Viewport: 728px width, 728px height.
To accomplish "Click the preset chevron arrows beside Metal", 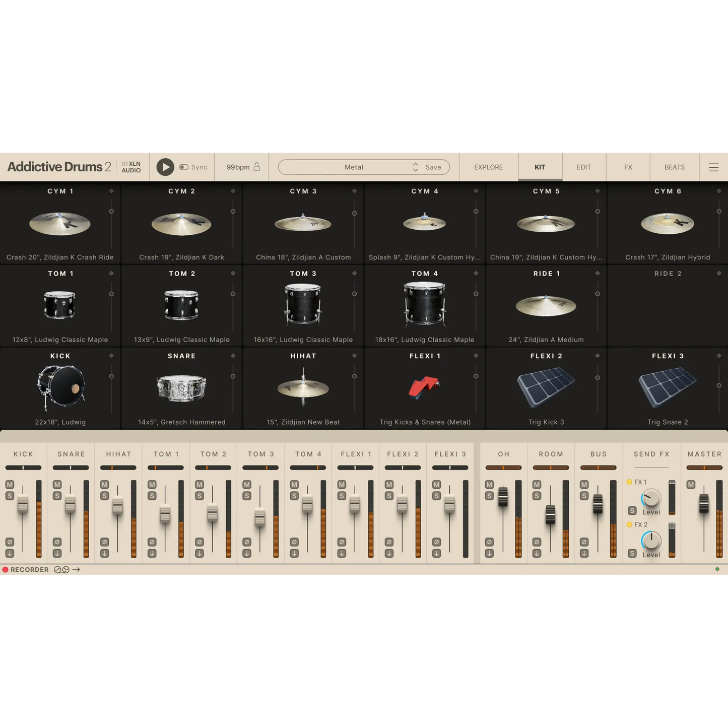I will pyautogui.click(x=415, y=167).
